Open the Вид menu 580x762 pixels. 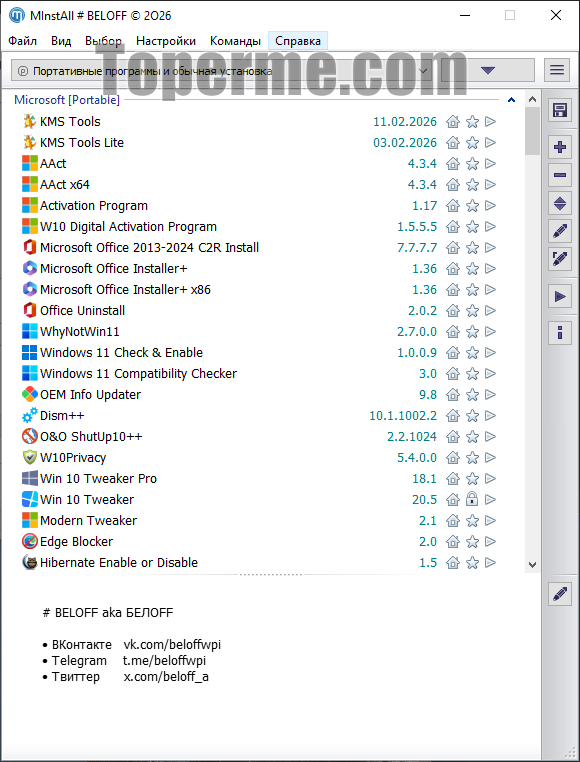click(61, 41)
